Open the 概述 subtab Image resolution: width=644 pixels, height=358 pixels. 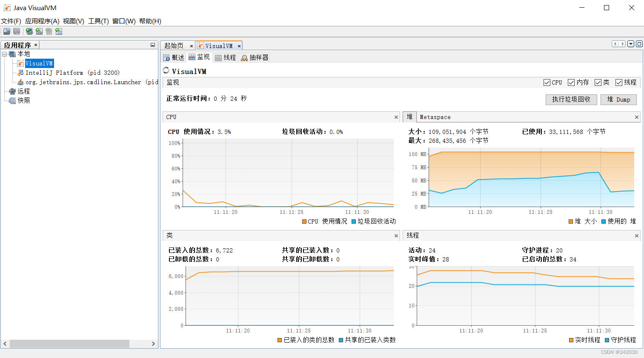coord(174,57)
